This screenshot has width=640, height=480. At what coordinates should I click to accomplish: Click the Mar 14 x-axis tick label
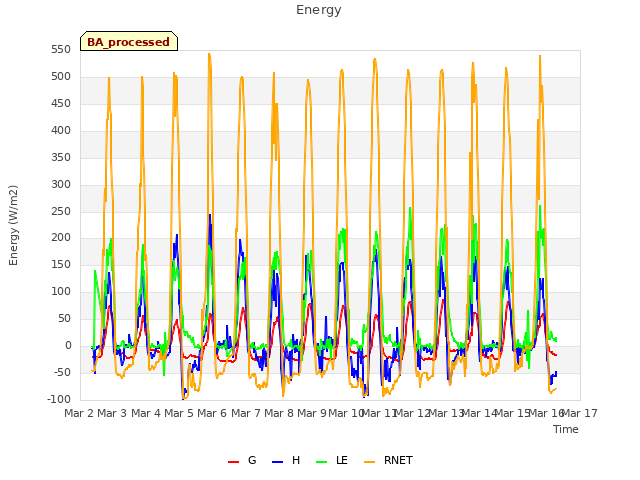coord(479,413)
